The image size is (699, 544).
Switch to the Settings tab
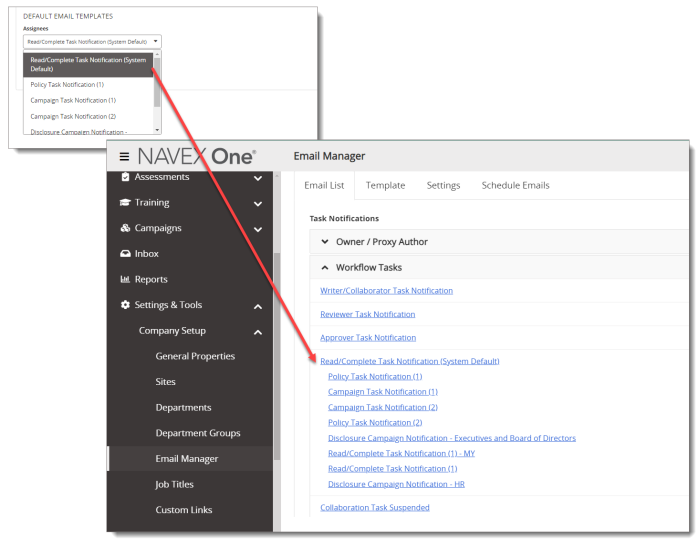click(443, 185)
